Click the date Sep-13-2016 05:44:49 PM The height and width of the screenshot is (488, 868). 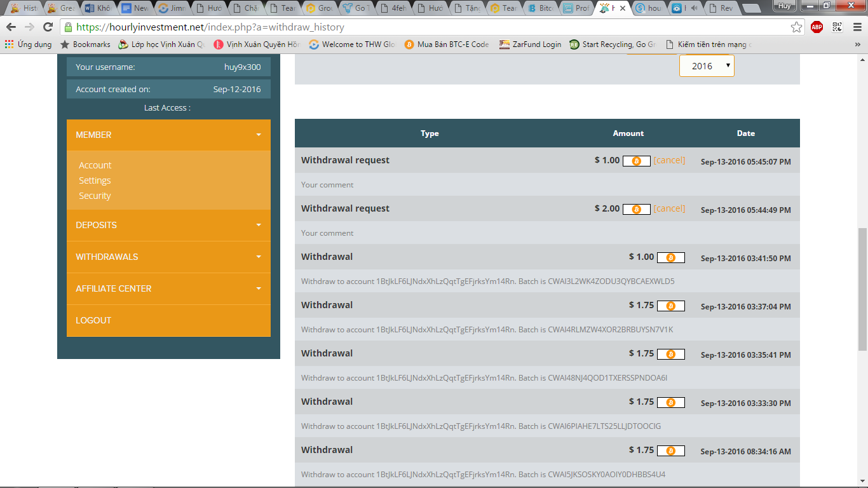[x=746, y=210]
